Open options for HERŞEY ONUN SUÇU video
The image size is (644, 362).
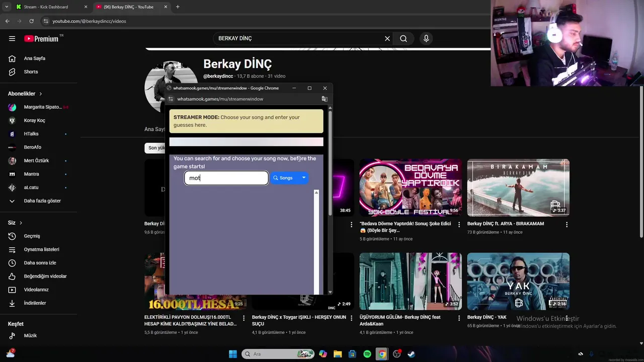click(x=351, y=318)
